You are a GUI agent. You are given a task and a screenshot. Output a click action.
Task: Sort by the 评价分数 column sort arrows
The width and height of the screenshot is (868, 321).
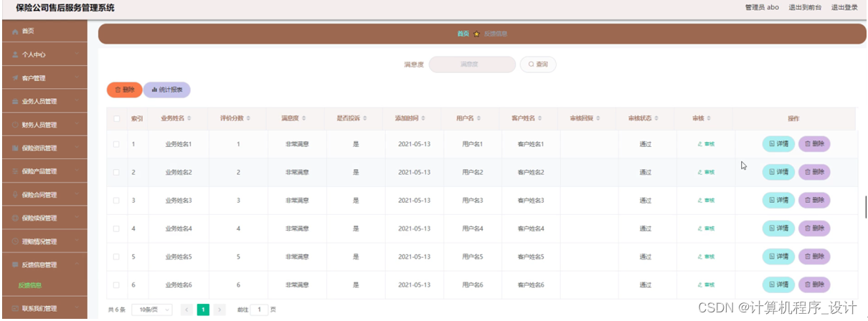tap(250, 118)
